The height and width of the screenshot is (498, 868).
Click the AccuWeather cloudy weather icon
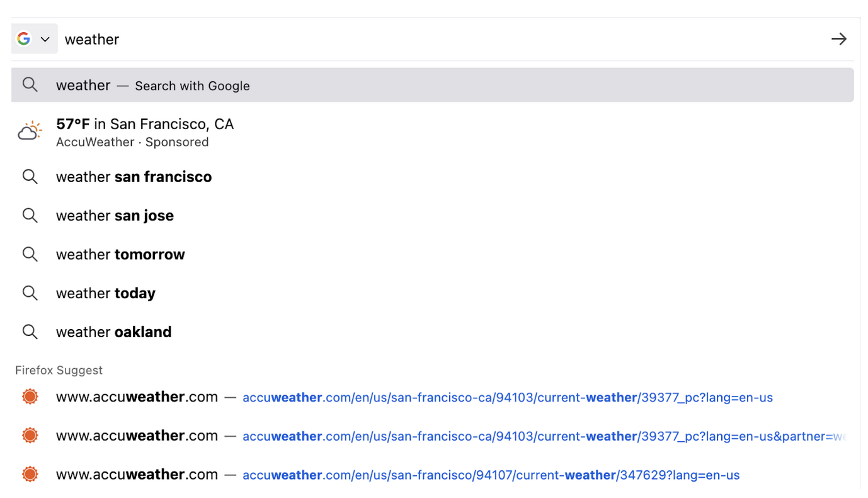[x=29, y=130]
